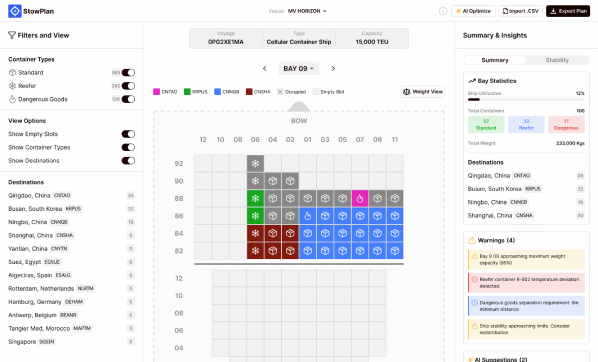Image resolution: width=598 pixels, height=362 pixels.
Task: Select the blue dangerous goods container at tier 86 row 01
Action: tap(308, 216)
